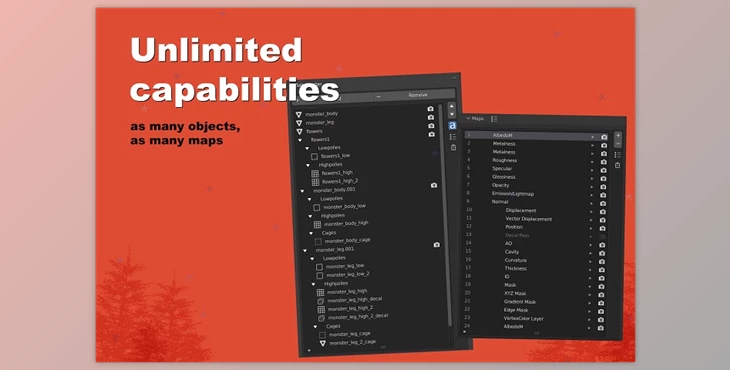
Task: Select Emission/Lightmap map row
Action: (x=536, y=194)
